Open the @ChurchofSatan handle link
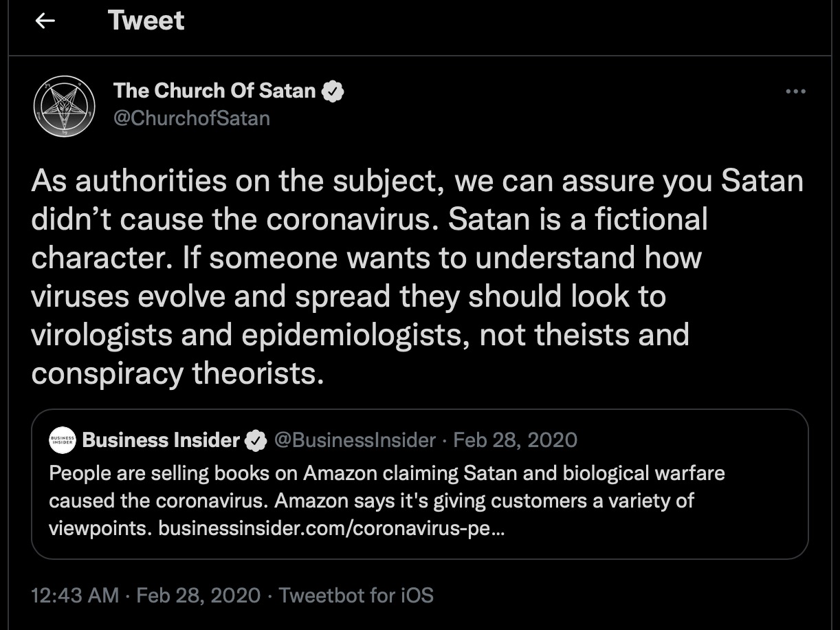The height and width of the screenshot is (630, 840). pyautogui.click(x=191, y=118)
